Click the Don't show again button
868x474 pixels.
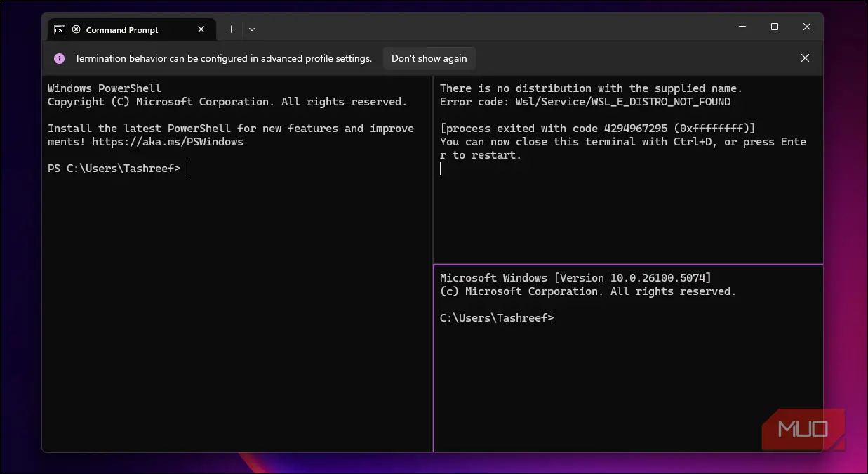[429, 58]
